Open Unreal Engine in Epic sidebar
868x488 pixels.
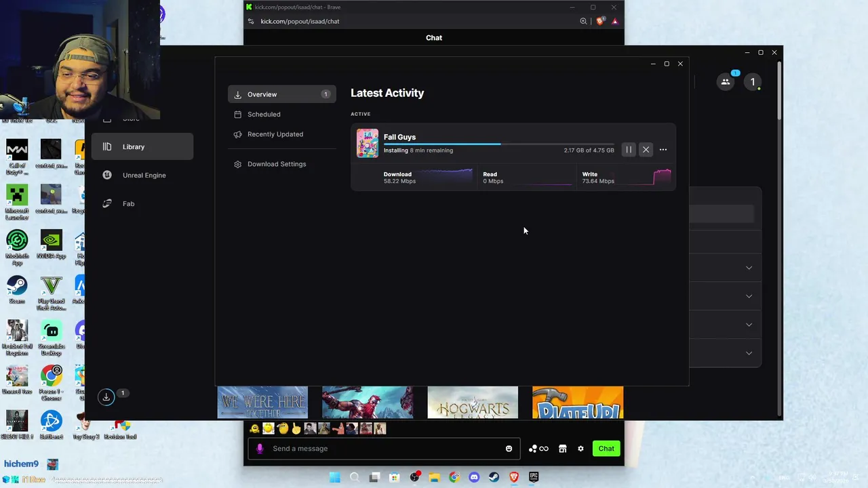click(x=142, y=175)
